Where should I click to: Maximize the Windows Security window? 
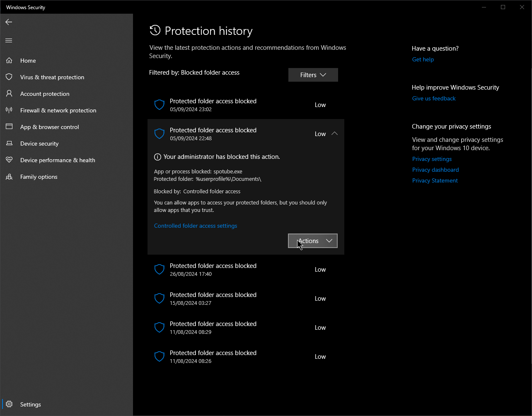(503, 7)
